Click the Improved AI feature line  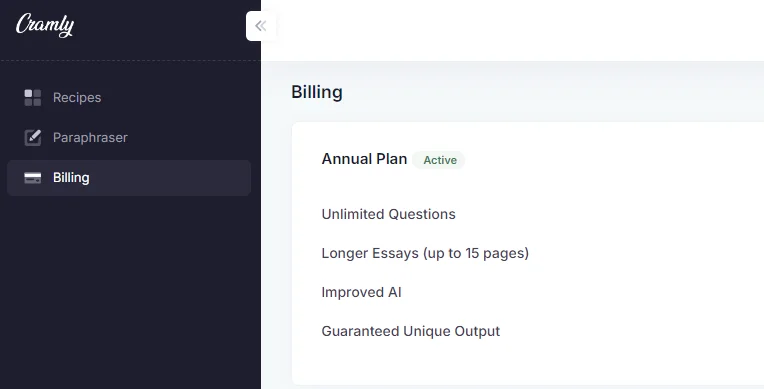361,292
